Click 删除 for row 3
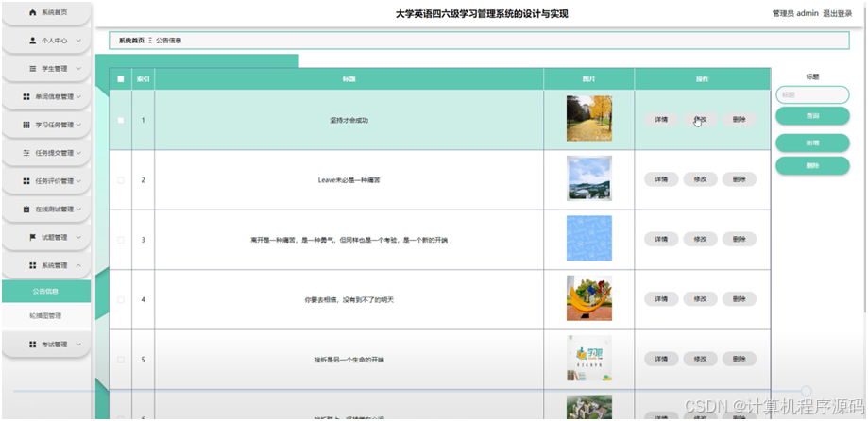The height and width of the screenshot is (421, 868). (x=739, y=239)
